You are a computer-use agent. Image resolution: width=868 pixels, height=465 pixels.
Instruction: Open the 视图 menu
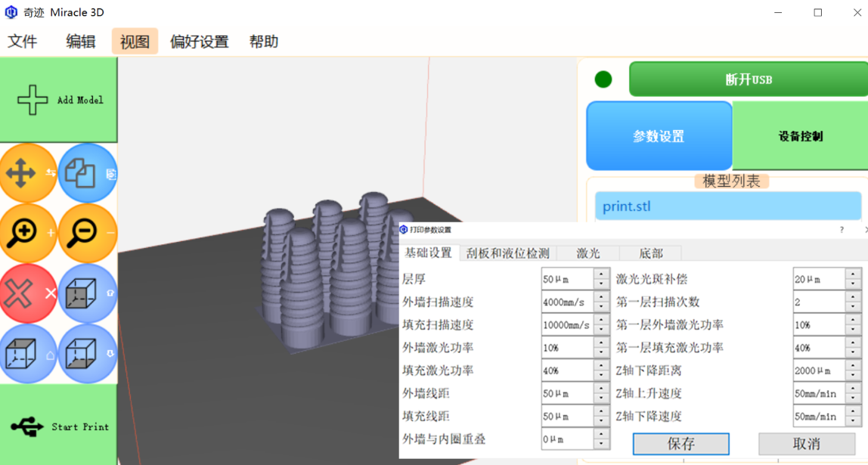[x=135, y=42]
